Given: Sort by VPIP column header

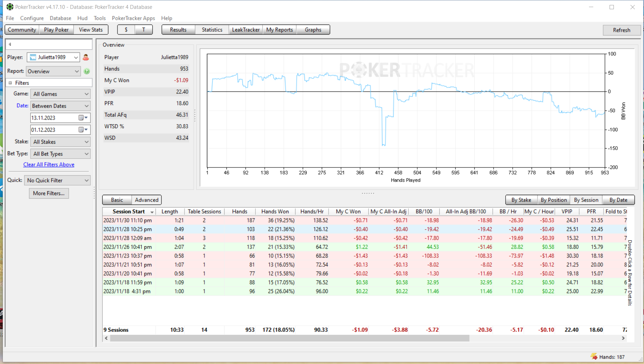Looking at the screenshot, I should pyautogui.click(x=567, y=211).
